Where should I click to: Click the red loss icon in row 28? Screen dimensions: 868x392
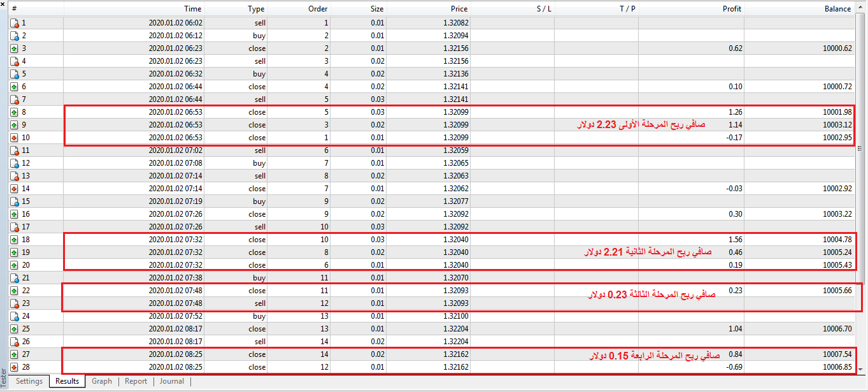pos(15,367)
